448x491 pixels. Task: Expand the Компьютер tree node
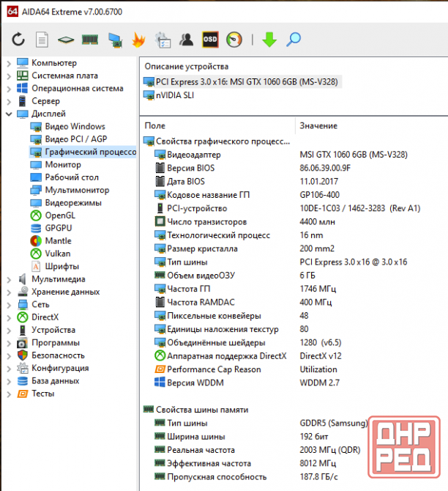coord(9,64)
